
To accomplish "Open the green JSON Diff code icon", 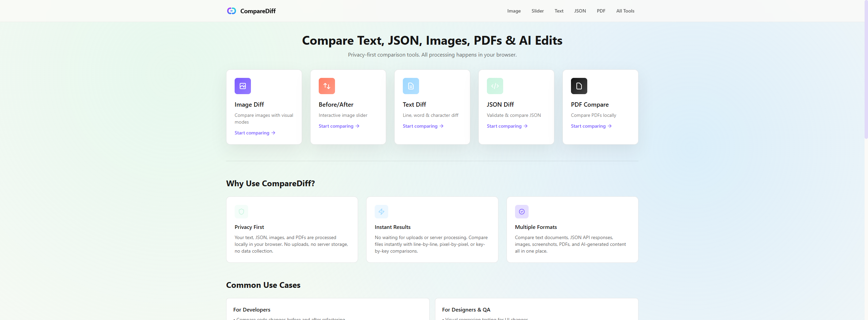I will 495,86.
